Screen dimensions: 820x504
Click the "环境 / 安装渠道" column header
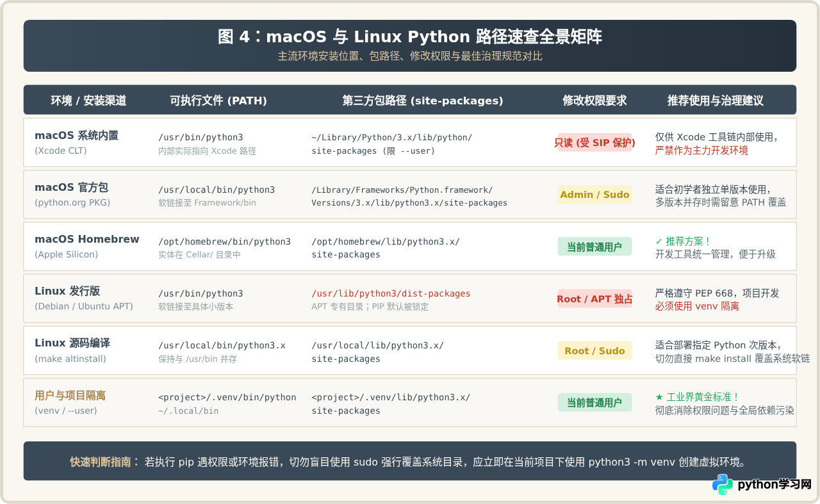[88, 101]
